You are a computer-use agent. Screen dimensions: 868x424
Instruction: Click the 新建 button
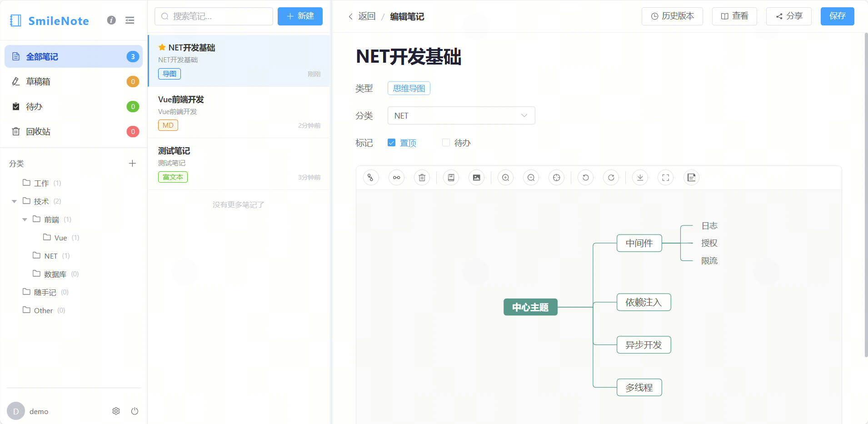300,16
